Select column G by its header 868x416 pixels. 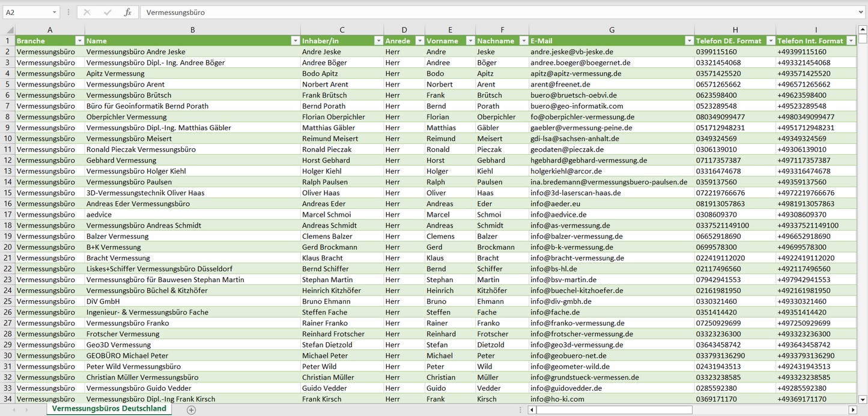coord(612,30)
